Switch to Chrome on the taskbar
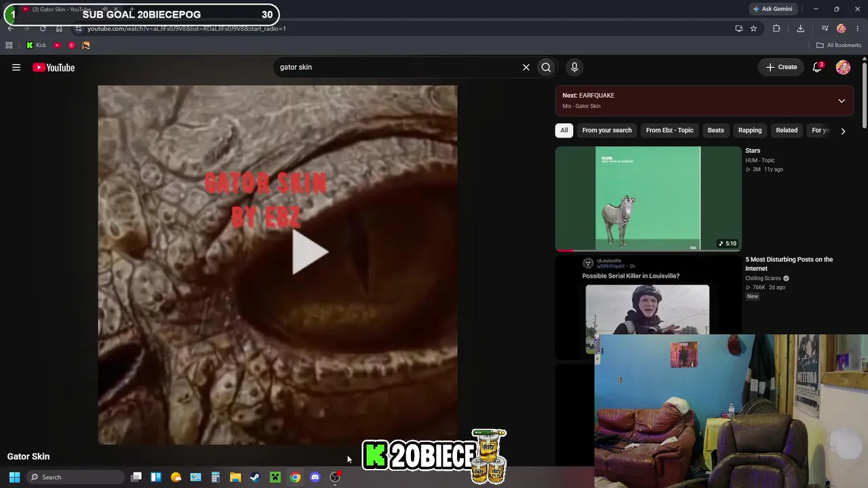 tap(295, 477)
